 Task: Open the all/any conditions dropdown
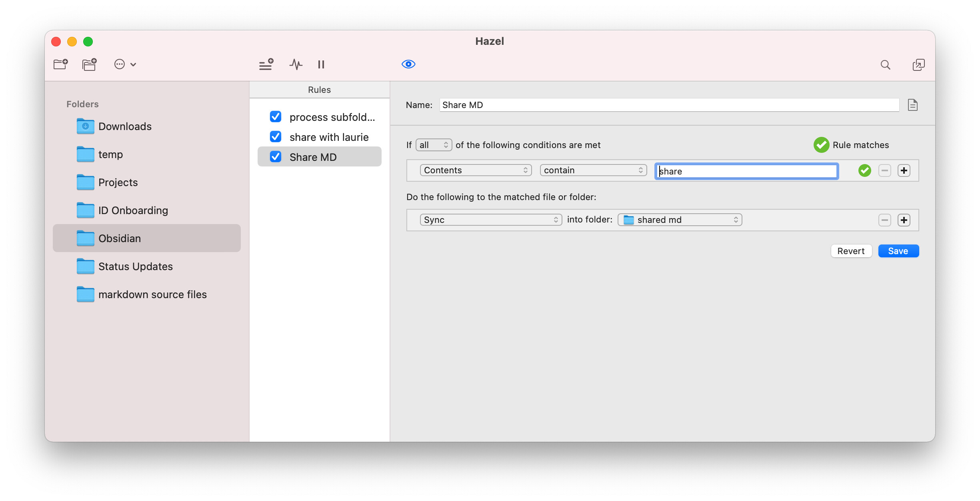[x=434, y=145]
